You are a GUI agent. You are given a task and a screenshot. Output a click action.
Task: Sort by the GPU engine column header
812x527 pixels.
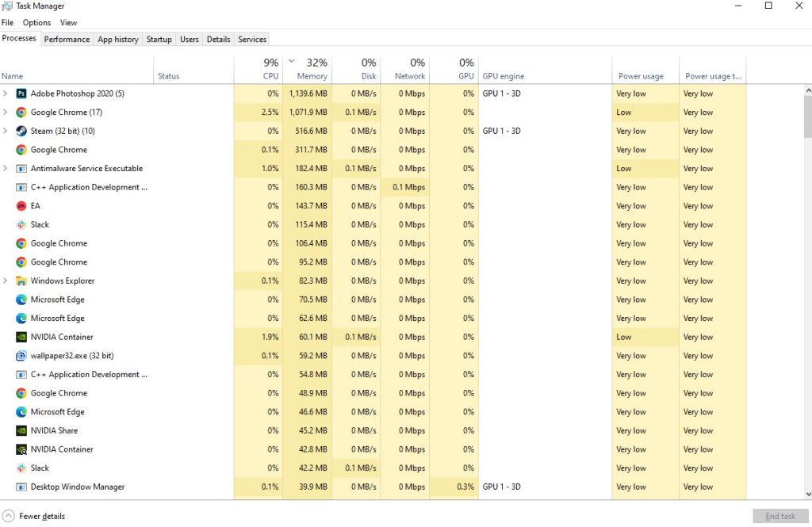coord(545,70)
